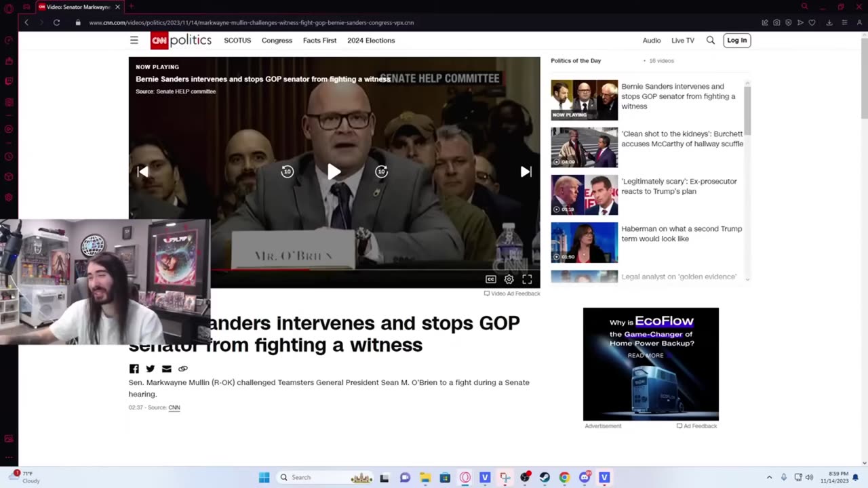This screenshot has height=488, width=868.
Task: Click the taskbar Search box
Action: point(326,477)
